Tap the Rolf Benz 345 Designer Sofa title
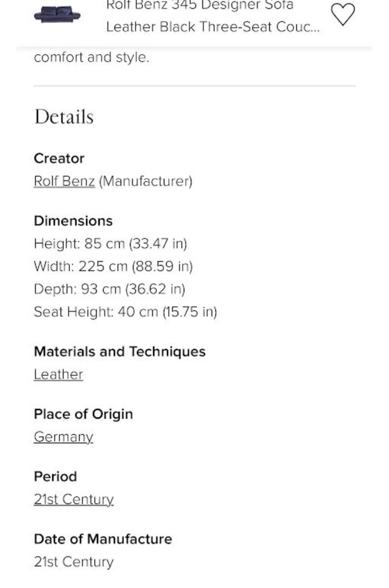Viewport: 389px width, 588px height. pos(213,16)
